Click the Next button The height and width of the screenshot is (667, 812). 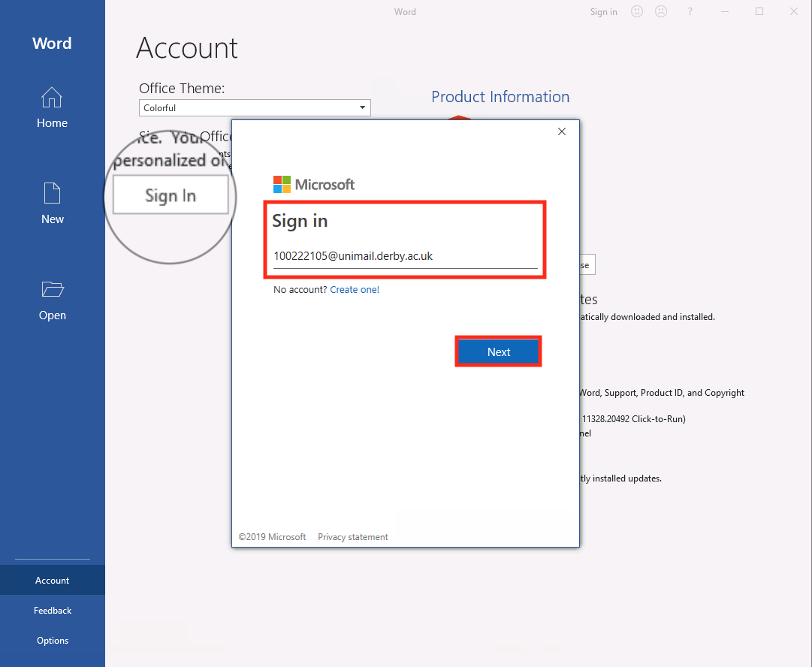tap(499, 352)
